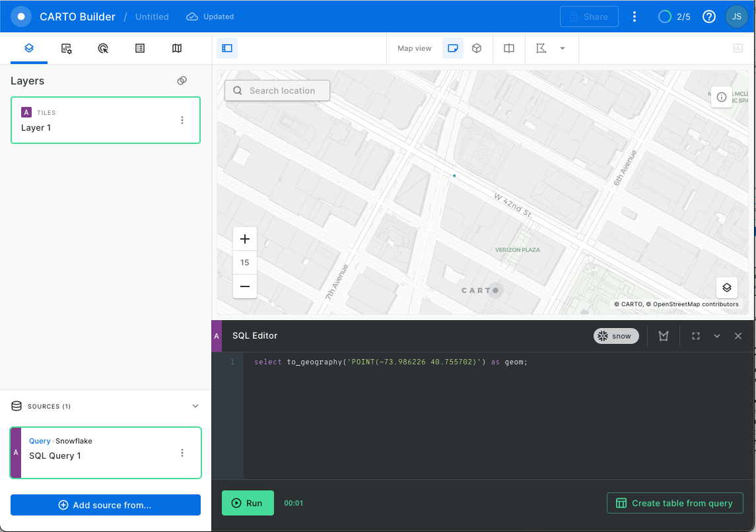Screen dimensions: 756x532
Task: Click the purple Layer 1 color swatch
Action: tap(26, 112)
